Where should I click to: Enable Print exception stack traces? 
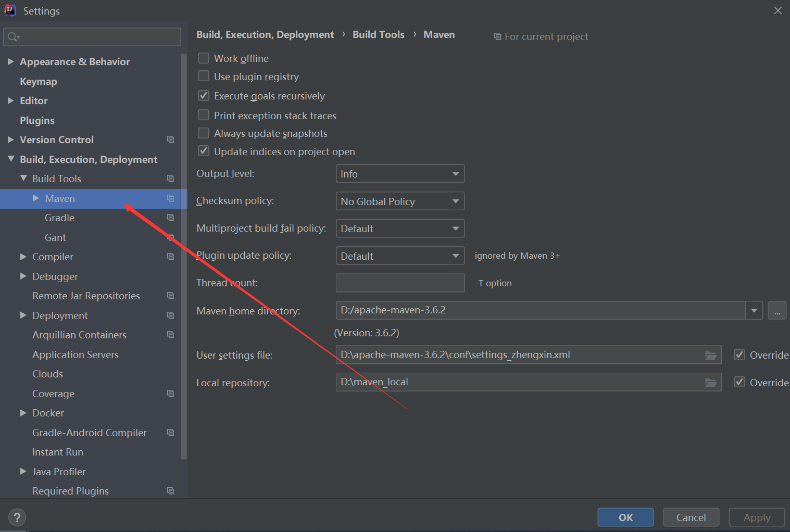pos(204,115)
